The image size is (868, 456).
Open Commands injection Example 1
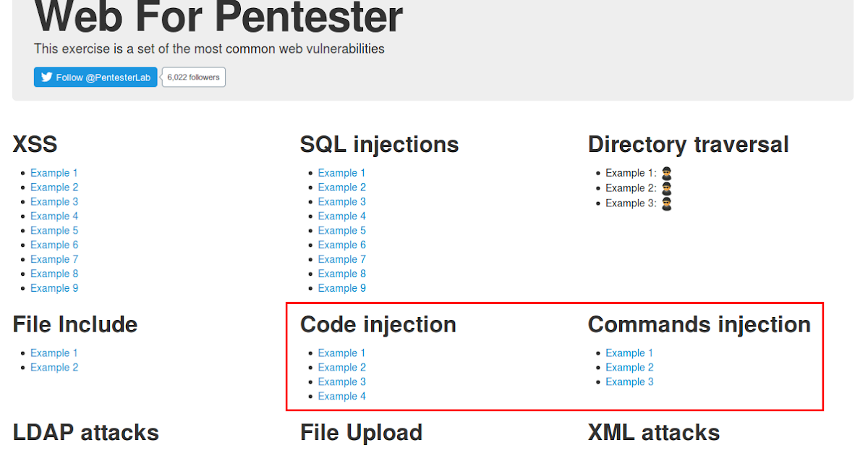coord(629,352)
